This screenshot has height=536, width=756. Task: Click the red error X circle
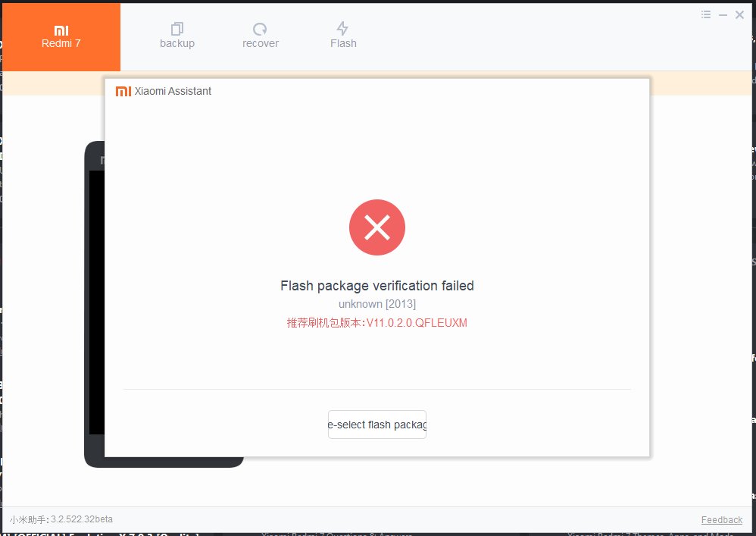click(377, 227)
